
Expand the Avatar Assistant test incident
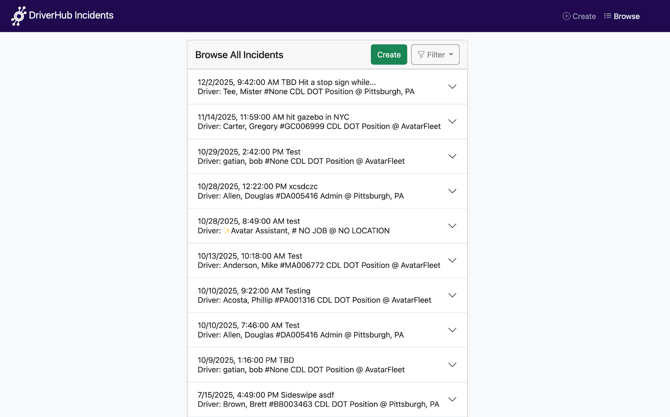(x=452, y=226)
